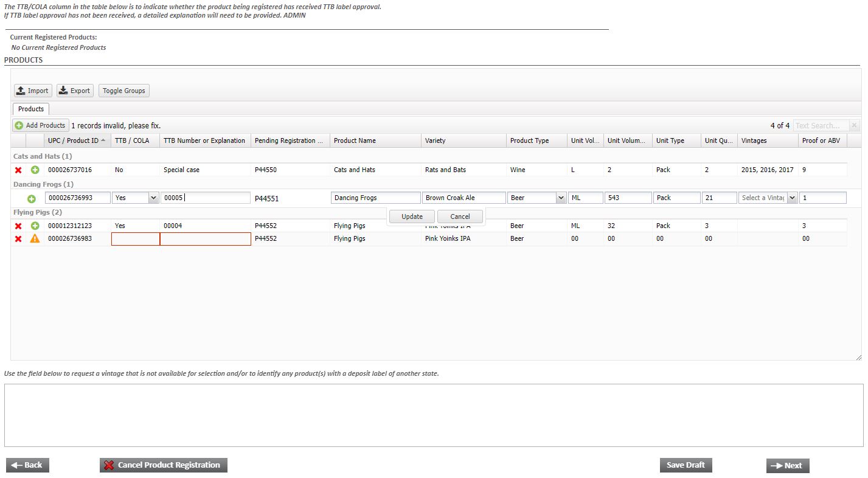Click the empty vintage request text area
Image resolution: width=868 pixels, height=478 pixels.
click(434, 415)
